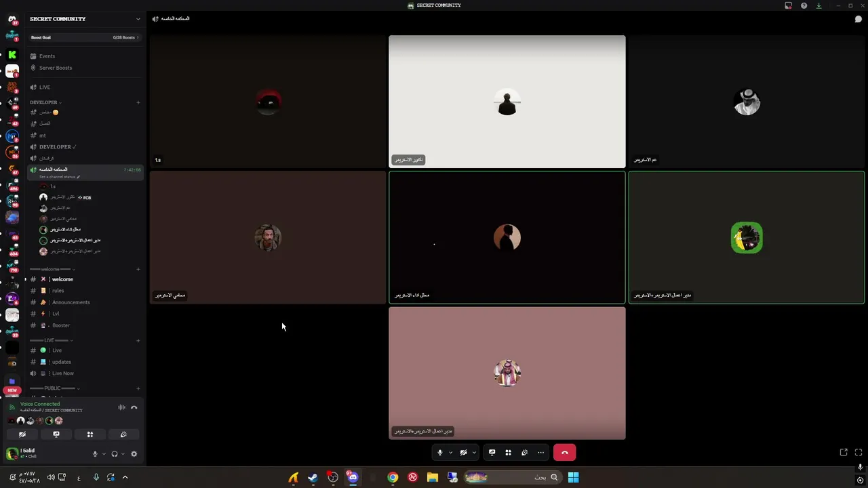The width and height of the screenshot is (868, 488).
Task: Open User Settings gear icon
Action: tap(134, 454)
